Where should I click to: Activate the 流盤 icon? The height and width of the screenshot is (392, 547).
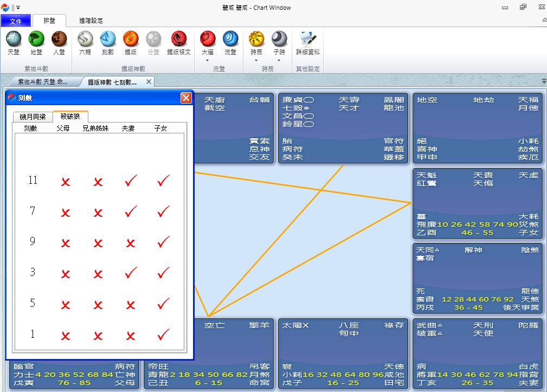[x=230, y=42]
